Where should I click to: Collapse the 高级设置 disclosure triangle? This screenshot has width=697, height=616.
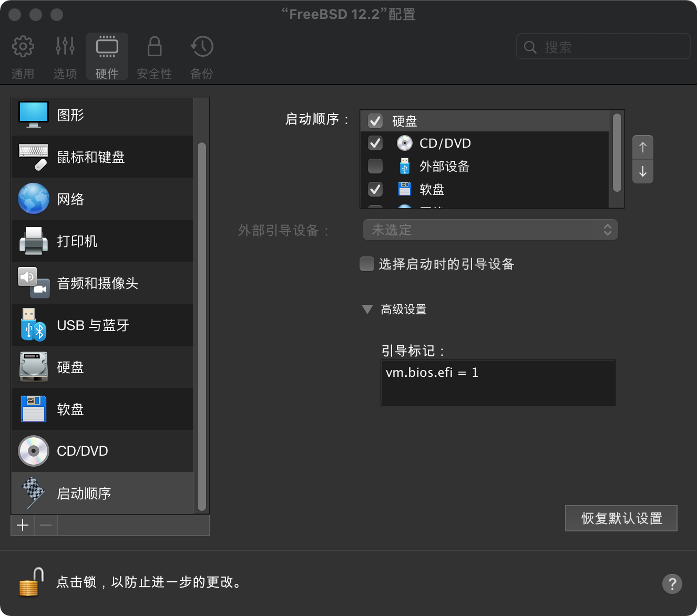point(367,310)
